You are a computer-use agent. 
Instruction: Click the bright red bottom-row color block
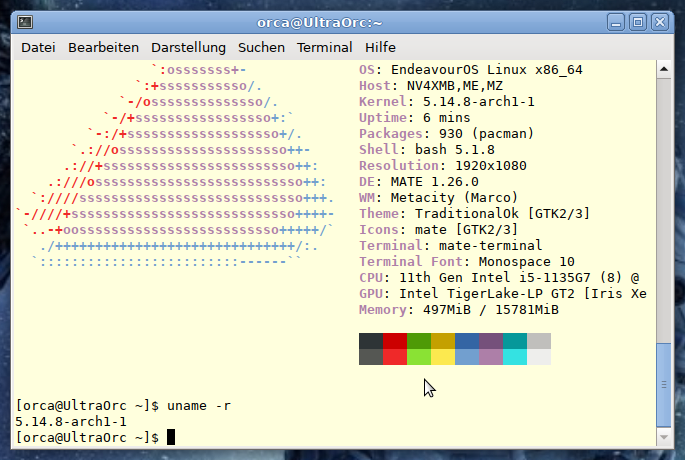(x=395, y=356)
